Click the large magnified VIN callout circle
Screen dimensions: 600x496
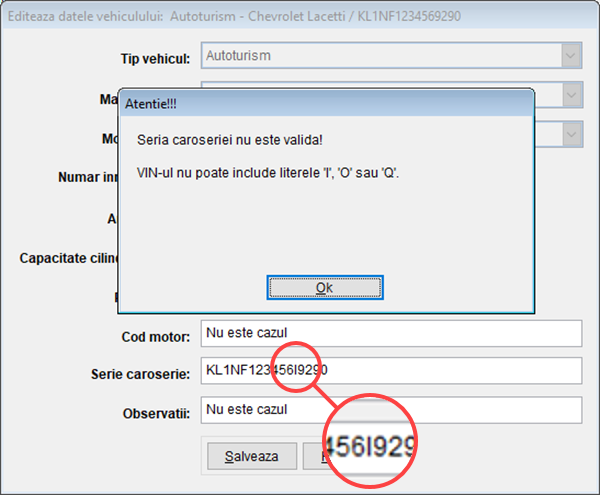click(x=369, y=441)
